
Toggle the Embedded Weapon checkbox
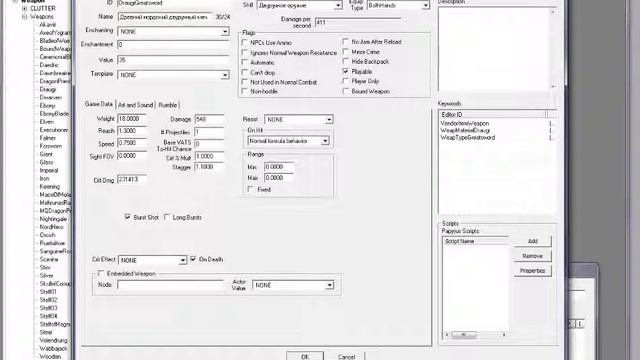(101, 273)
